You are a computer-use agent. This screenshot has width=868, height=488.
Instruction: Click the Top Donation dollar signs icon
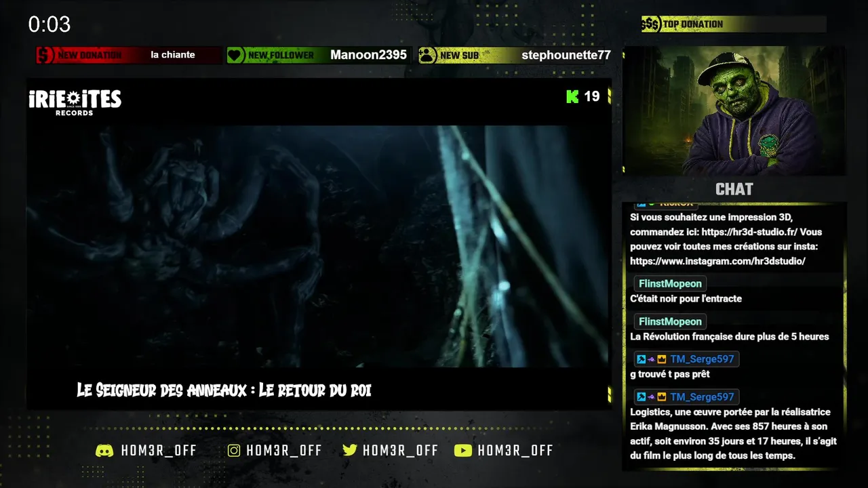click(650, 24)
